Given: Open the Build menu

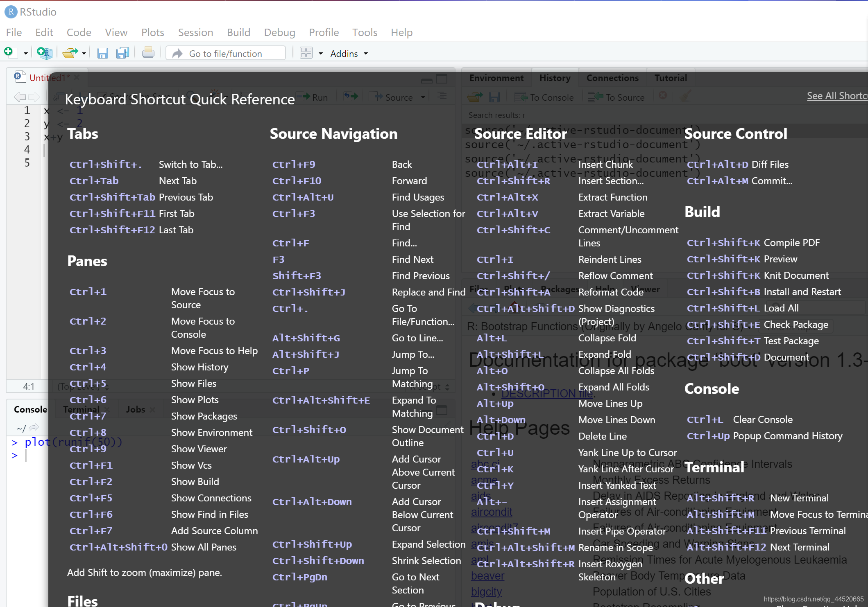Looking at the screenshot, I should point(238,32).
